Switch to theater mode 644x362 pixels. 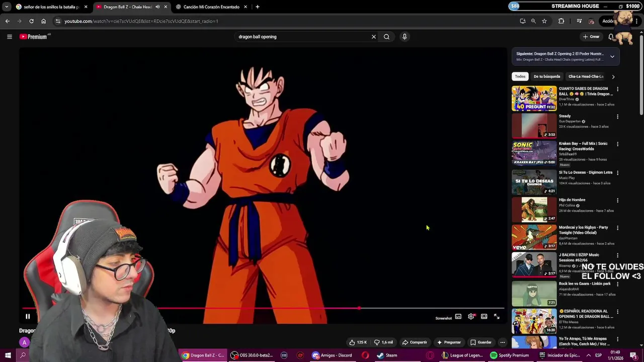click(x=484, y=317)
